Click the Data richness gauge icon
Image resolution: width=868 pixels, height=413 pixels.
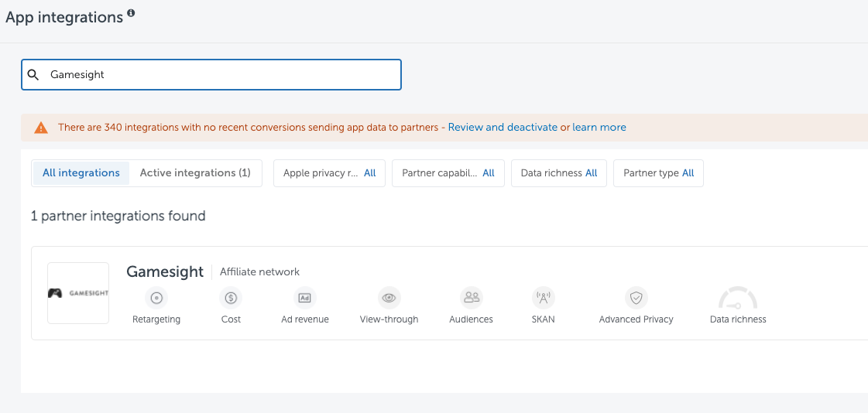click(737, 299)
